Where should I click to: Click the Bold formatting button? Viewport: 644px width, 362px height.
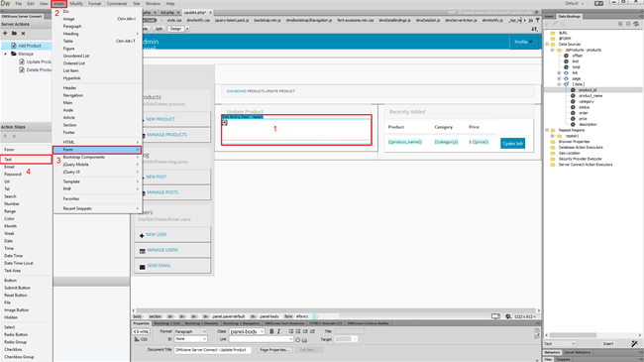pos(271,331)
